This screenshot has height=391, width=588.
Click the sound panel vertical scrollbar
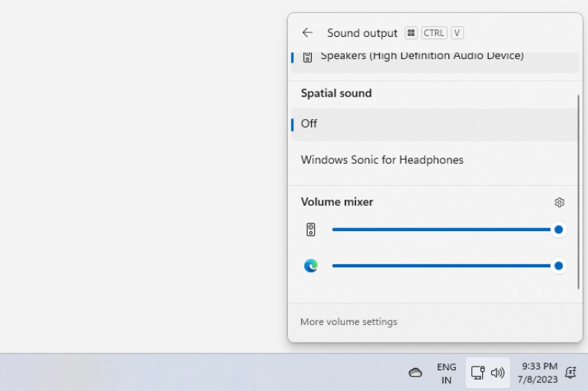579,192
